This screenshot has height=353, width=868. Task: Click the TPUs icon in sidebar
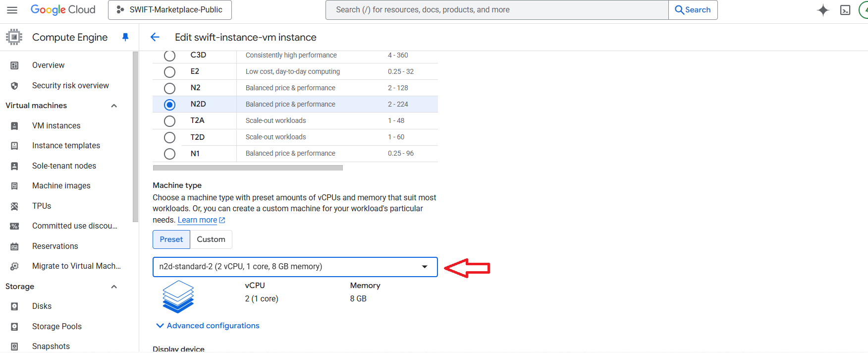[x=14, y=206]
